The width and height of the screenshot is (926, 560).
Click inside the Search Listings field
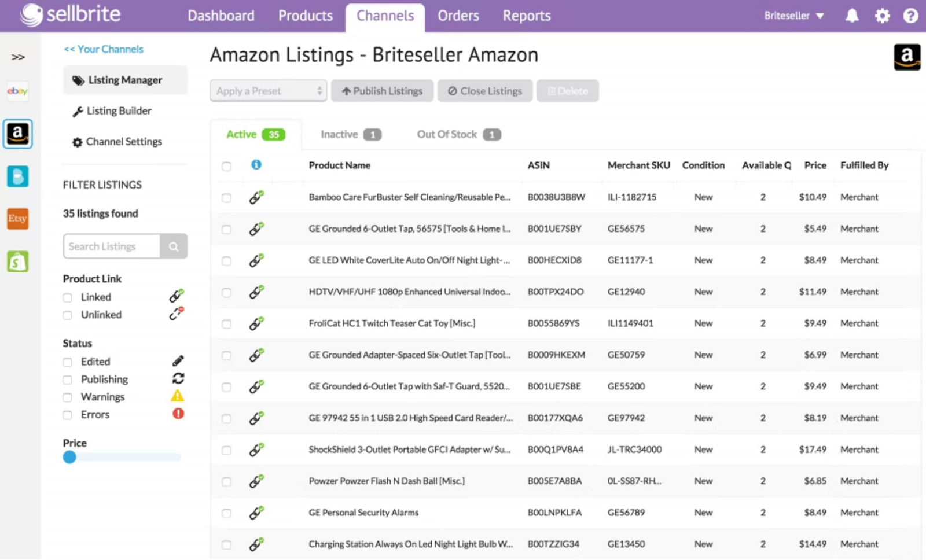[113, 246]
